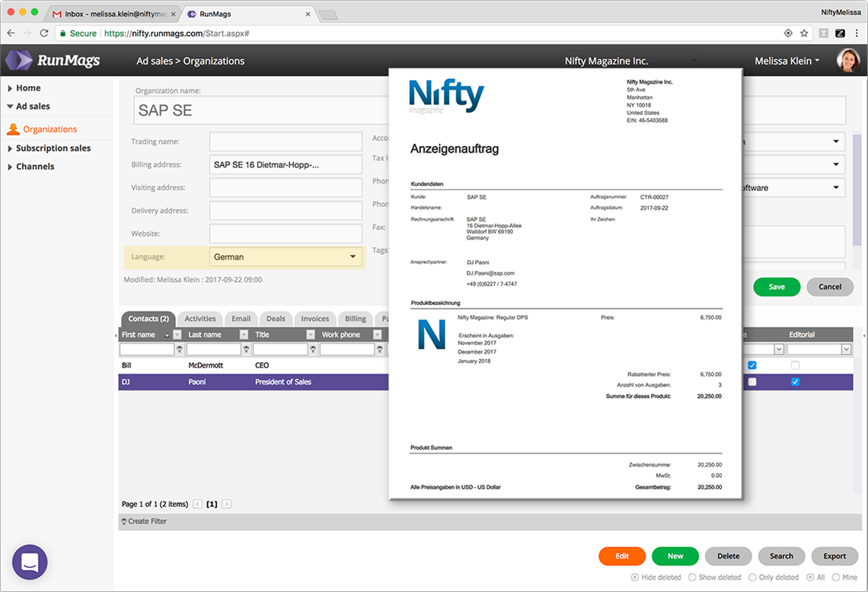Close the Inbox Gmail tab
The height and width of the screenshot is (592, 868).
pos(174,14)
